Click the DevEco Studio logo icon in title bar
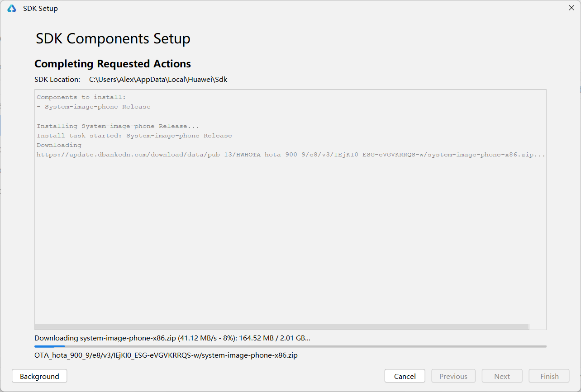The width and height of the screenshot is (581, 392). (x=12, y=8)
